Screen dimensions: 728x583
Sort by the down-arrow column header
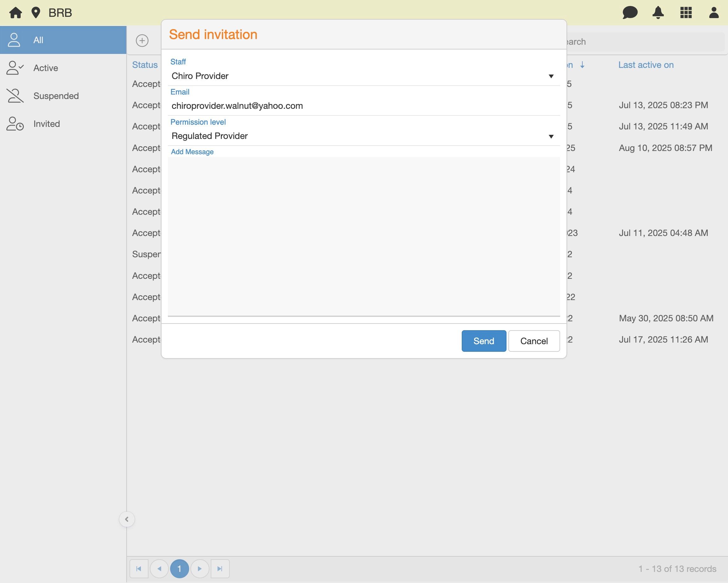point(582,65)
